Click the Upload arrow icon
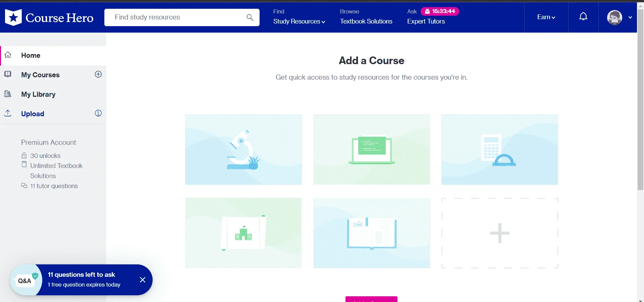The width and height of the screenshot is (644, 302). click(x=8, y=113)
